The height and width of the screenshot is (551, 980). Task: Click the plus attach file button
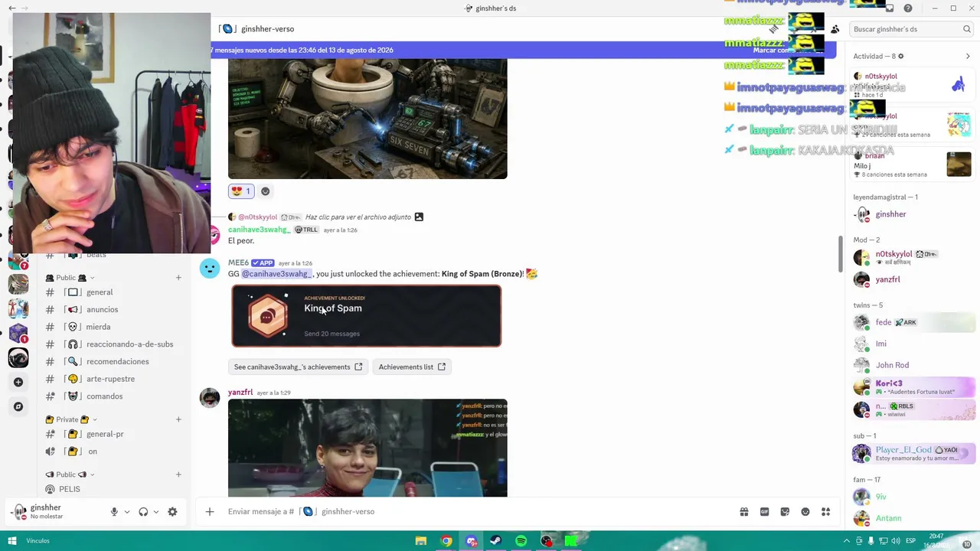[x=210, y=511]
